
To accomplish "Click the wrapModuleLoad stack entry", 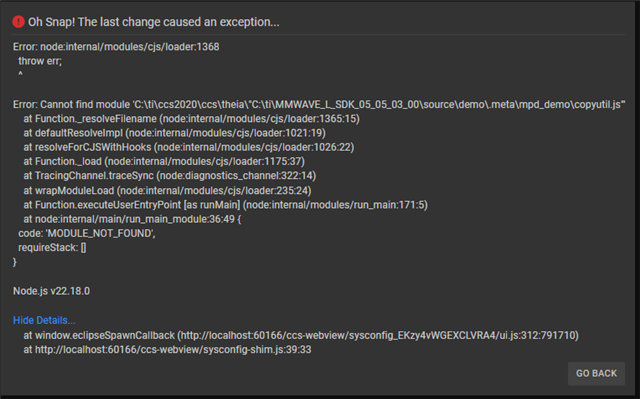I will pos(167,191).
